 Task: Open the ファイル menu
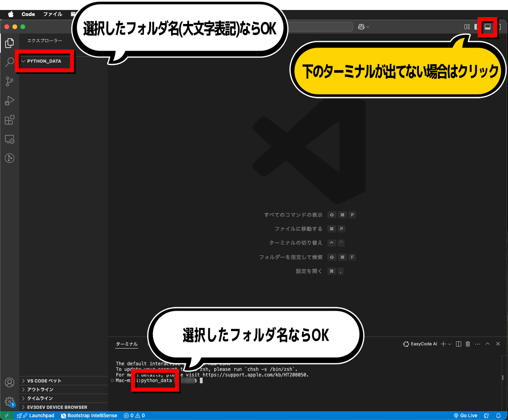[53, 14]
